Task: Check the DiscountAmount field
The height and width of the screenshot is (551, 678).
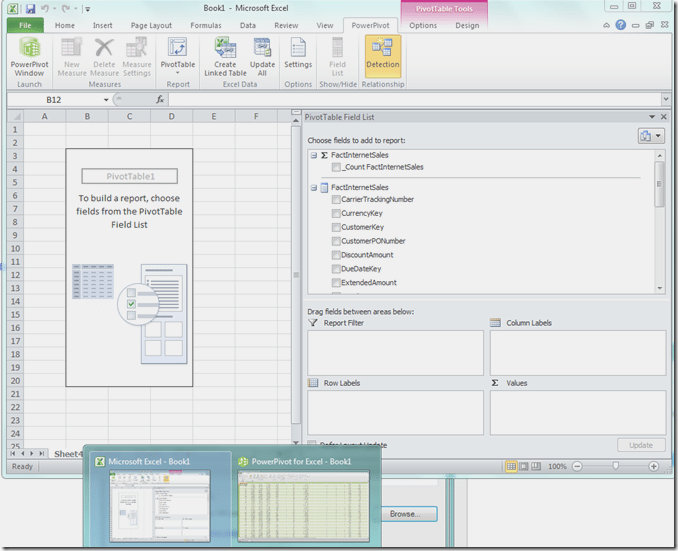Action: pyautogui.click(x=336, y=255)
